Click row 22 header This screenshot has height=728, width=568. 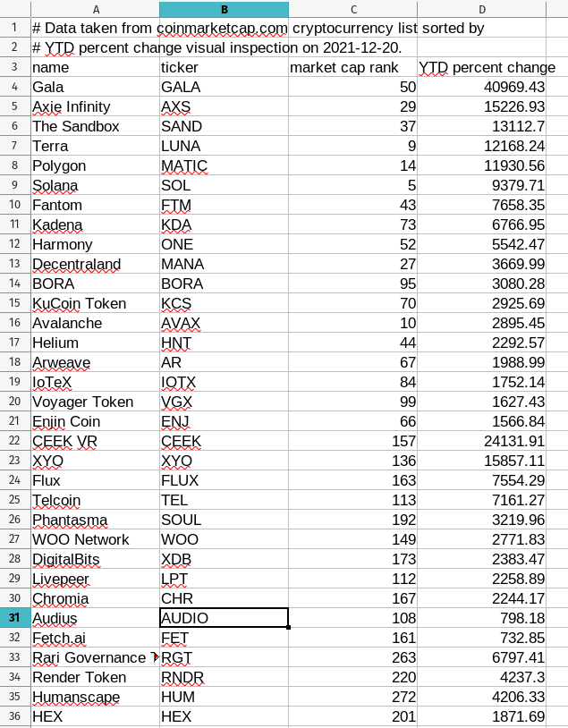pos(15,441)
